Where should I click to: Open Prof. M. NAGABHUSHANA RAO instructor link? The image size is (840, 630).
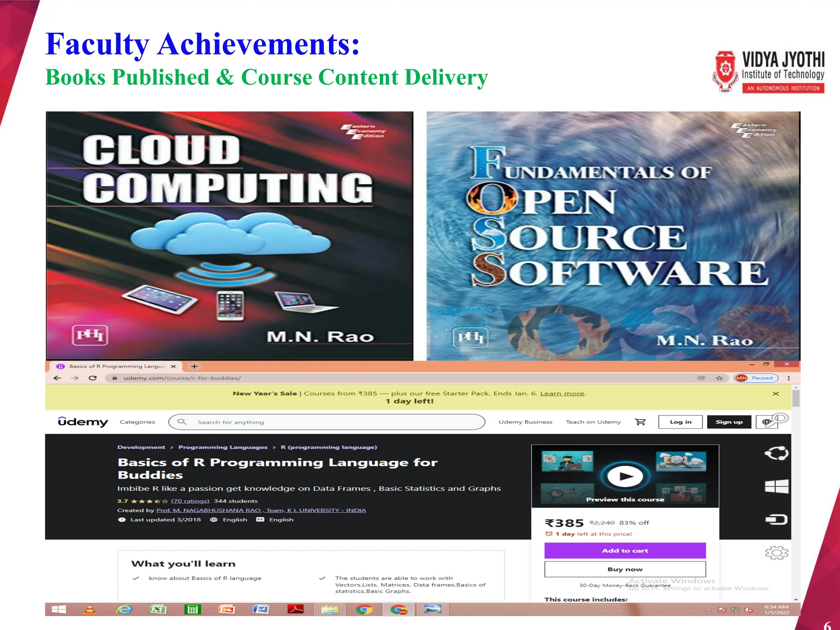208,510
